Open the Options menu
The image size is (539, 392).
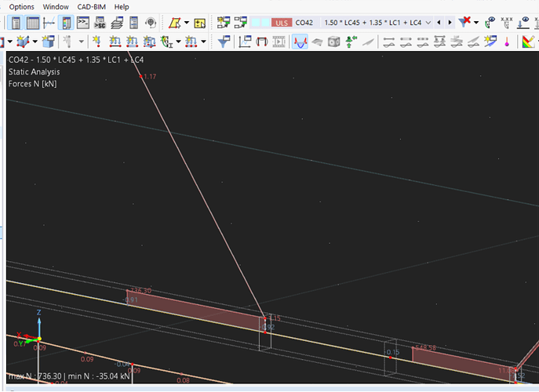22,7
